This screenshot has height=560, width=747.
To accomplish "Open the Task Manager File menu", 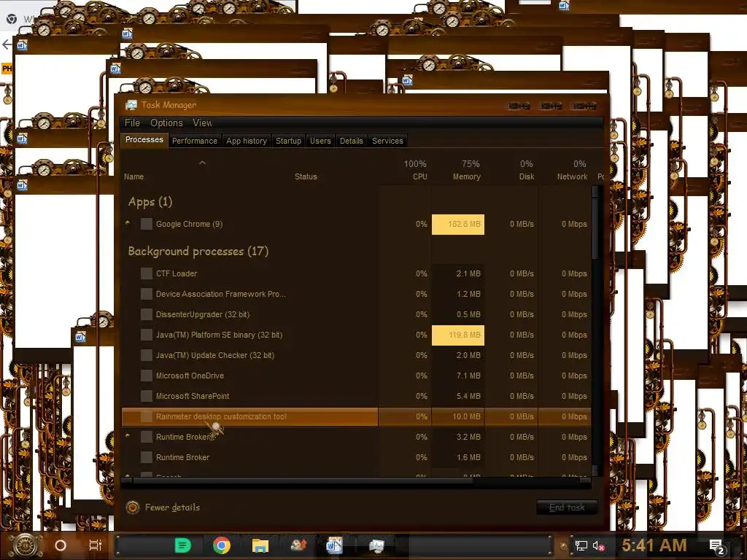I will [132, 122].
